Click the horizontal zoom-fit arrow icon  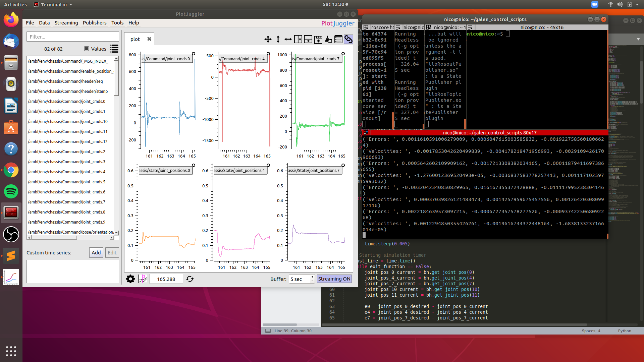click(288, 39)
